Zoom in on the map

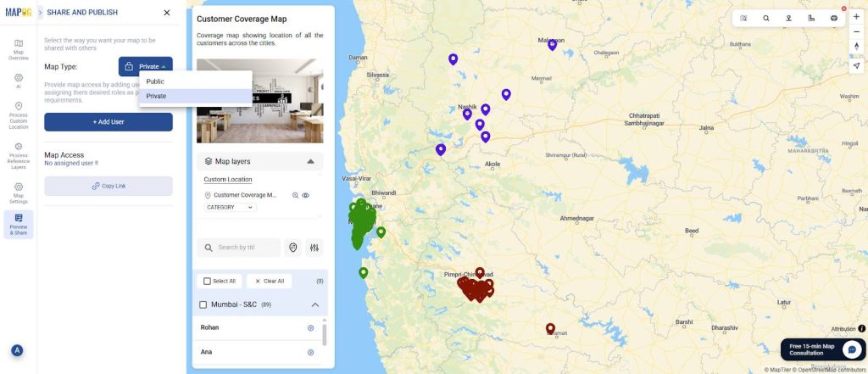(856, 17)
